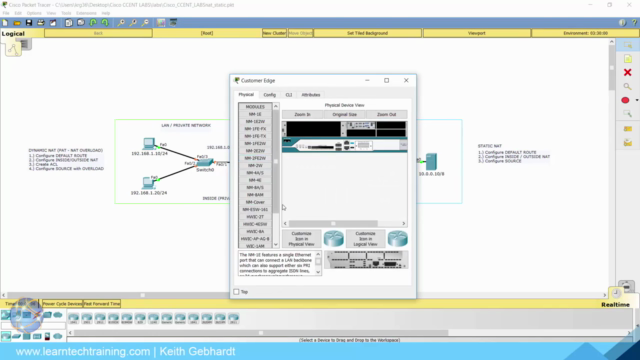The image size is (640, 360).
Task: Click the Physical tab in Customer Edge
Action: click(x=246, y=95)
